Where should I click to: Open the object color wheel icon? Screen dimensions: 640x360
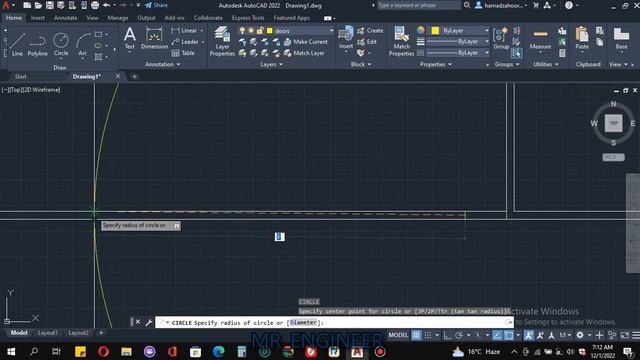(420, 30)
